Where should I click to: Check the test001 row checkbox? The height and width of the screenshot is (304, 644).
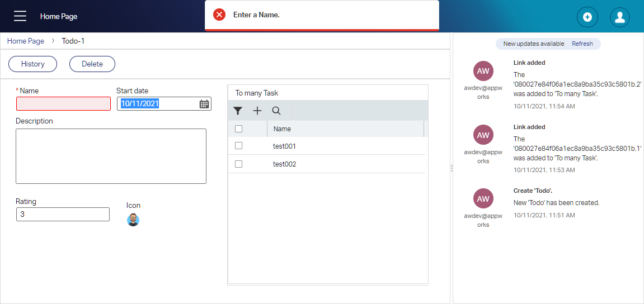click(x=239, y=146)
